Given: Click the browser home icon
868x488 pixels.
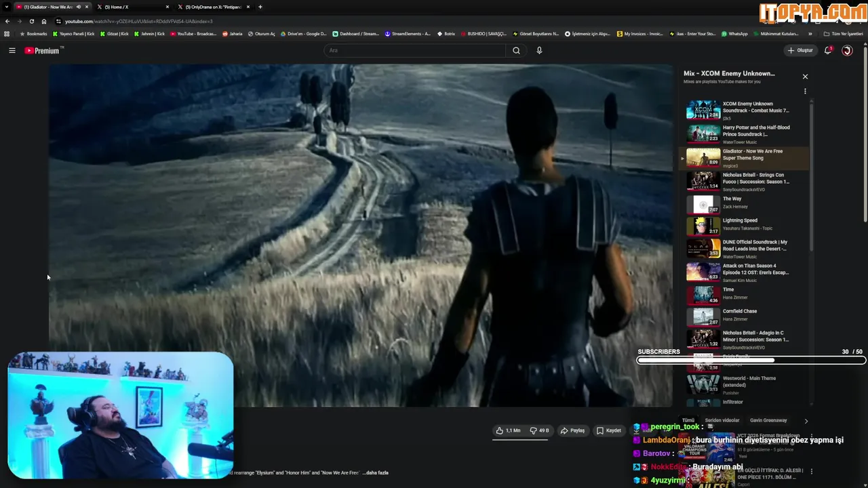Looking at the screenshot, I should pyautogui.click(x=44, y=21).
